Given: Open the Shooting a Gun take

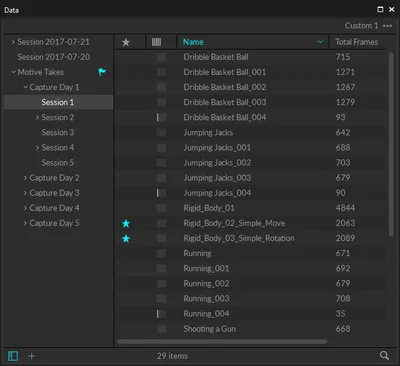Looking at the screenshot, I should [209, 329].
